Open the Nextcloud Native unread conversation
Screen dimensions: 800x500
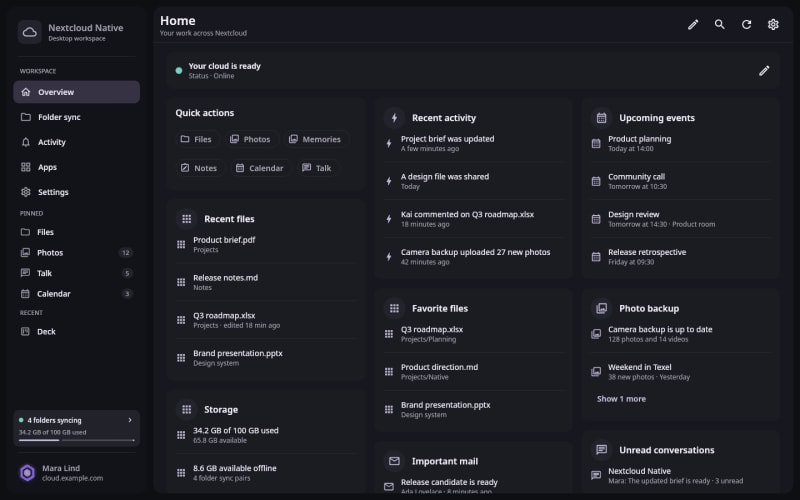(x=681, y=476)
